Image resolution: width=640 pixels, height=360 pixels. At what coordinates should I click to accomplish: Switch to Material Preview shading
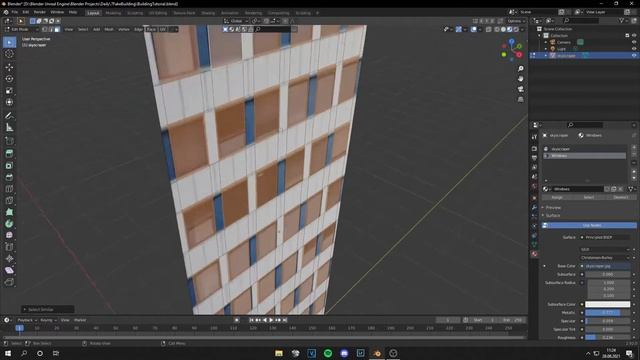point(509,29)
